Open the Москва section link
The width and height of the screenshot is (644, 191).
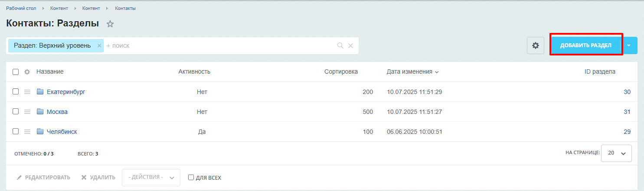point(57,112)
